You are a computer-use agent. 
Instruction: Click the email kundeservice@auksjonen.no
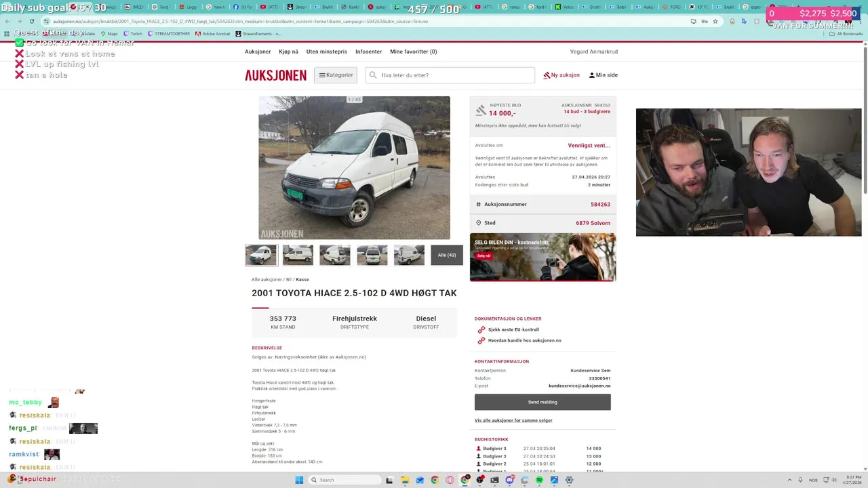(580, 386)
